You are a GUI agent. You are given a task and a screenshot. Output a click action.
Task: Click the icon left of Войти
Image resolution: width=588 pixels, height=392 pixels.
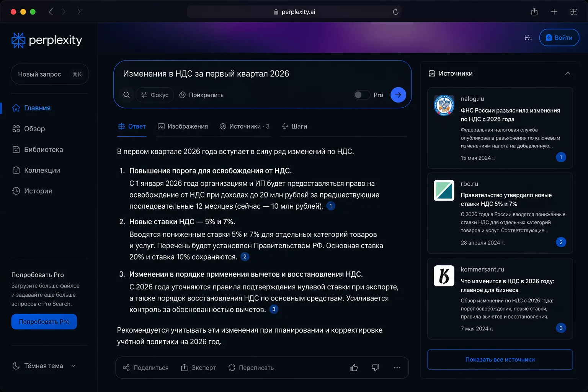528,38
